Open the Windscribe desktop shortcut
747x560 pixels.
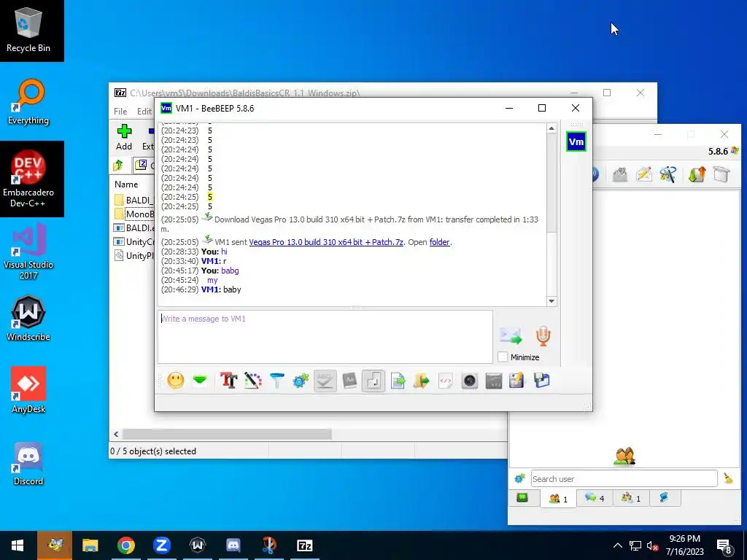click(x=28, y=318)
